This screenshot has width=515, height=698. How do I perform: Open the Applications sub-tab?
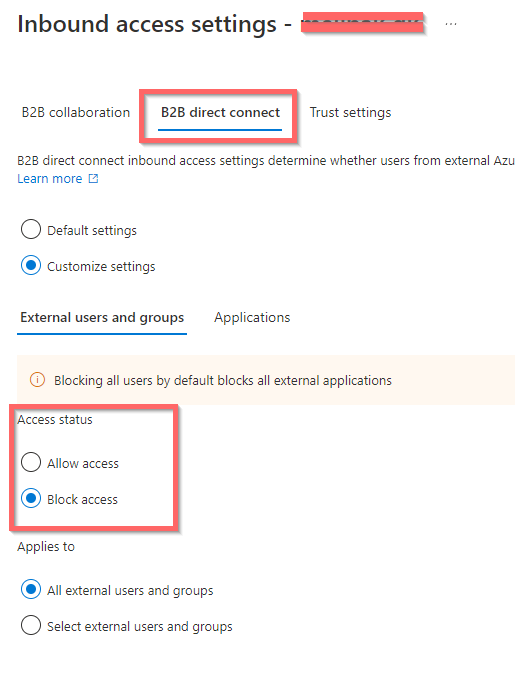point(252,317)
